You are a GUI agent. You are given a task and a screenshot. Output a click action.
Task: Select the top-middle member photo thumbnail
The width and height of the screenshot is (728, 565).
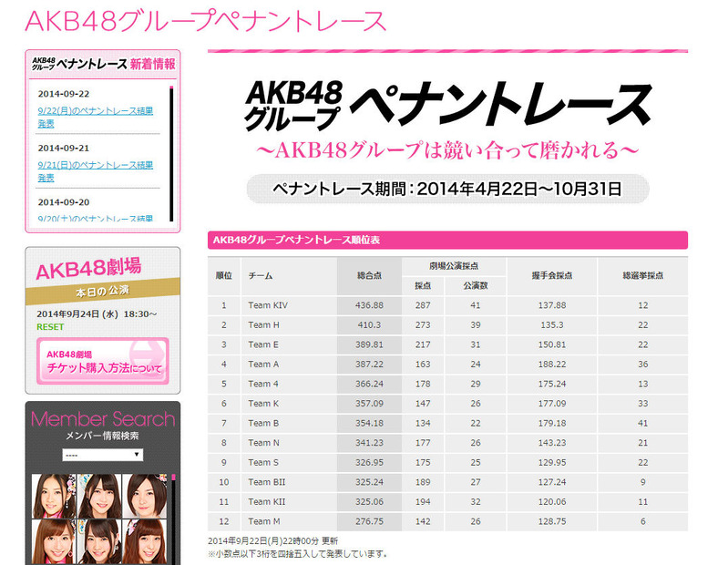(x=102, y=494)
